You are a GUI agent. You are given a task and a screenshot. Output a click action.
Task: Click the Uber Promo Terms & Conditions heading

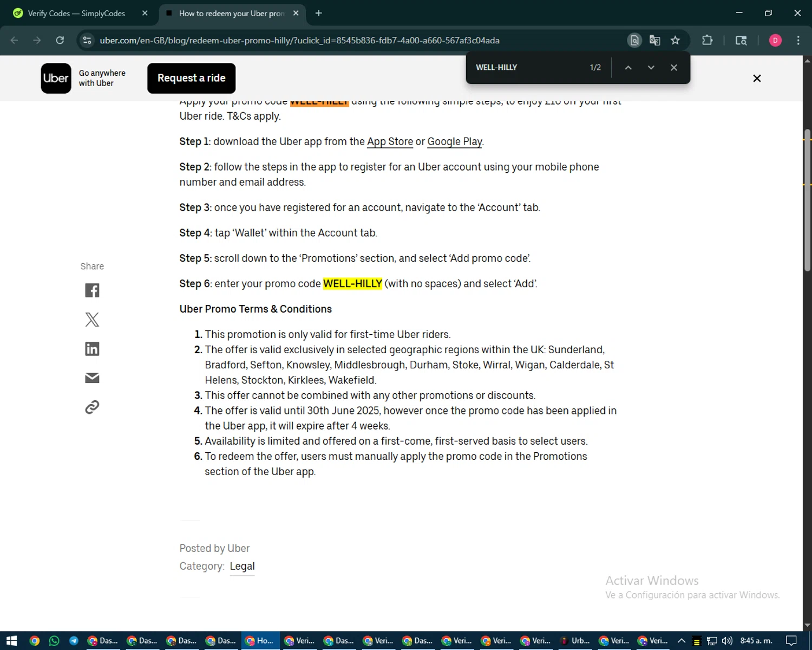coord(256,309)
